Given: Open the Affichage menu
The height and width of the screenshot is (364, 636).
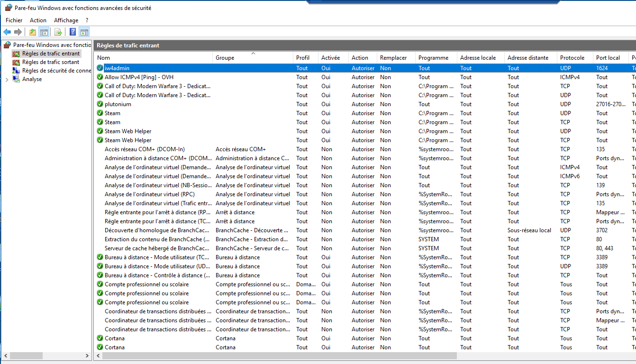Looking at the screenshot, I should point(66,20).
